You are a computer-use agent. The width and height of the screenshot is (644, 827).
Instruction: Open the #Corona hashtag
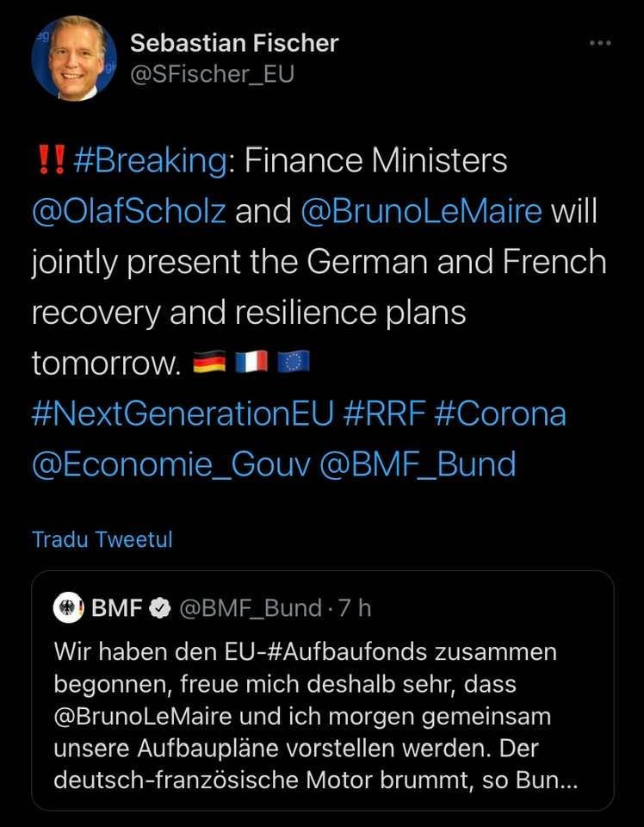[x=501, y=413]
